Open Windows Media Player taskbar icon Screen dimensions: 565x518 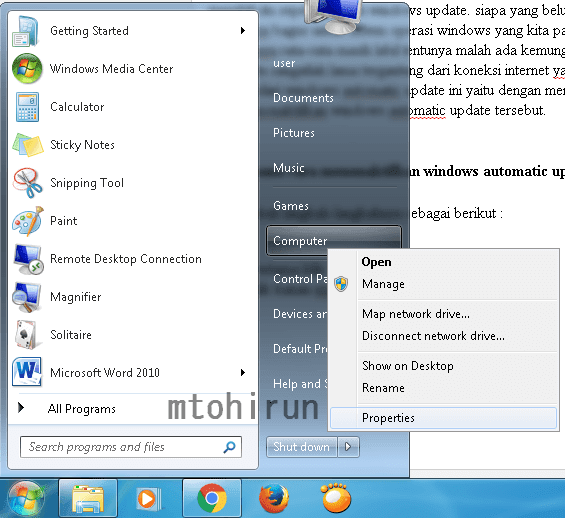[x=148, y=499]
